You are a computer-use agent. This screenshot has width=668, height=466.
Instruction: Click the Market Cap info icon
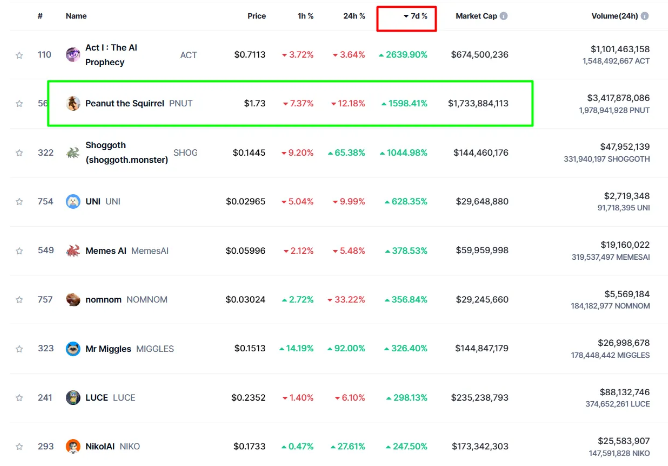point(504,16)
